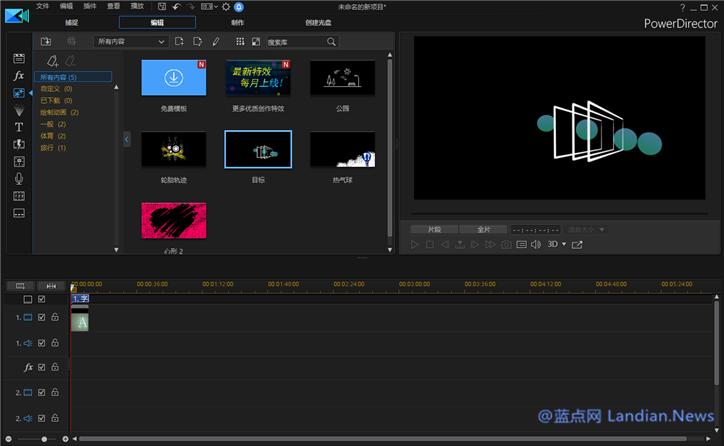724x446 pixels.
Task: Click the timeline zoom slider
Action: 44,439
